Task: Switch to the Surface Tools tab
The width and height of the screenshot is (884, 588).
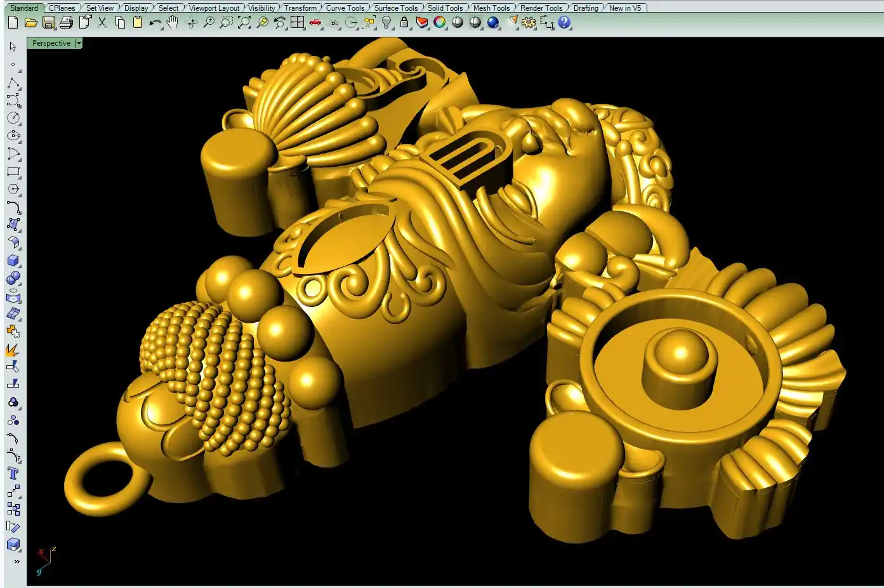Action: click(395, 8)
